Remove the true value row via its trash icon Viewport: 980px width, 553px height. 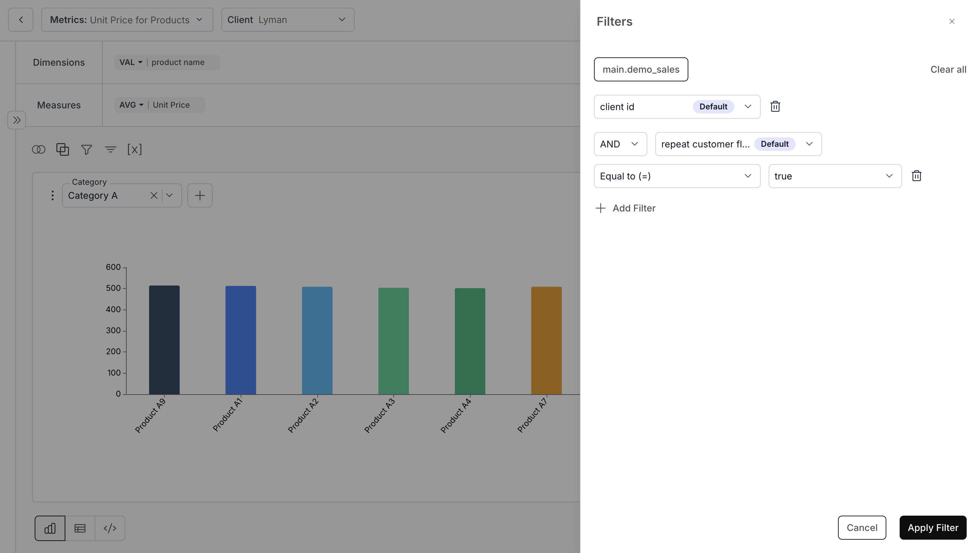916,175
